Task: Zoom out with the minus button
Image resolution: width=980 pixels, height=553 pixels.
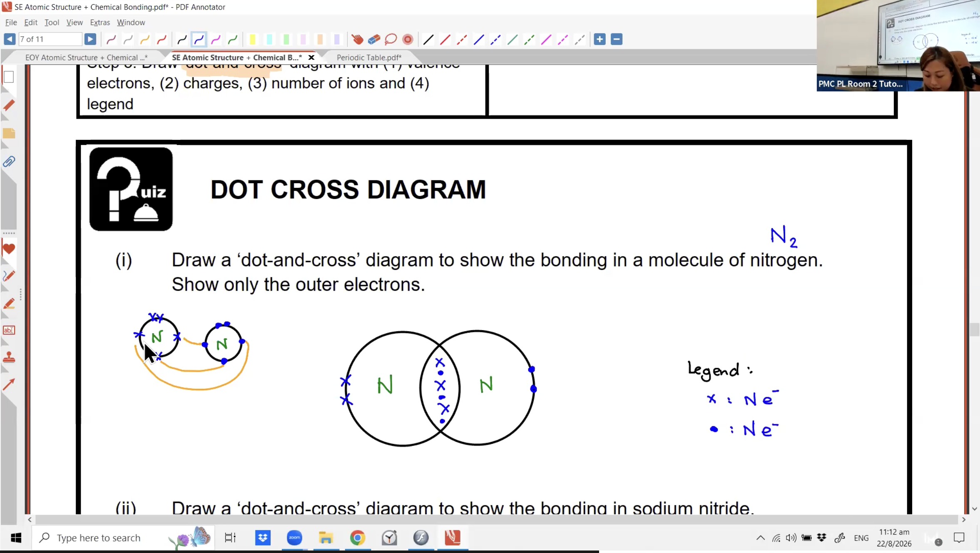Action: 617,39
